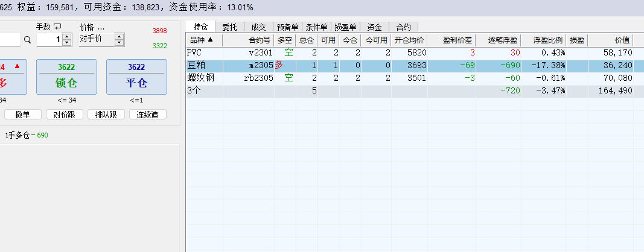
Task: Click the 连续追 button
Action: [x=148, y=115]
